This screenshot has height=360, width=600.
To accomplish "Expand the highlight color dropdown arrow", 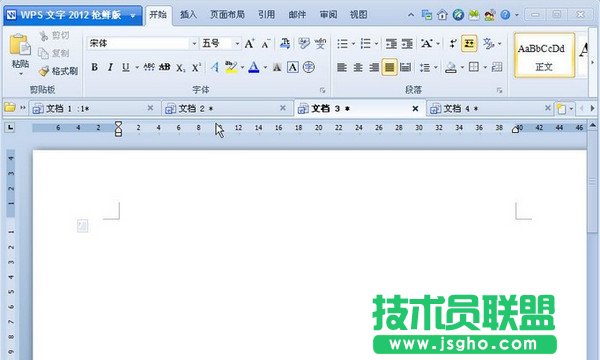I will click(242, 68).
